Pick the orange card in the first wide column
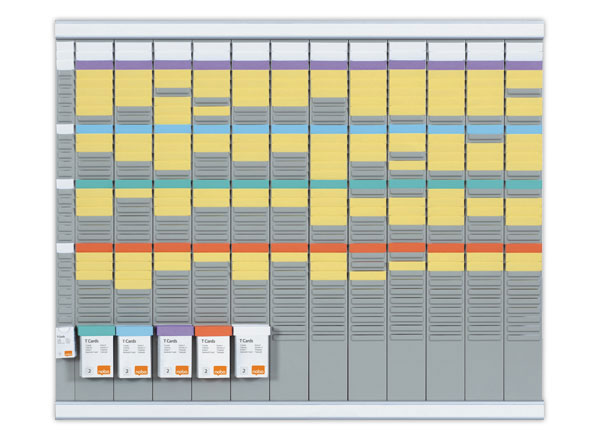The width and height of the screenshot is (600, 440). (94, 247)
